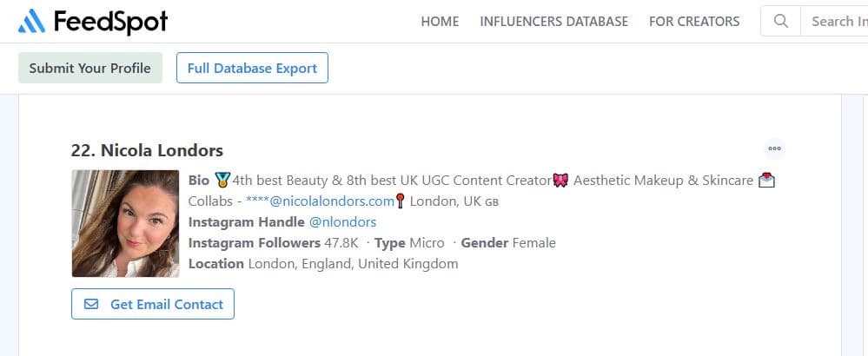
Task: Click the Full Database Export button
Action: tap(252, 68)
